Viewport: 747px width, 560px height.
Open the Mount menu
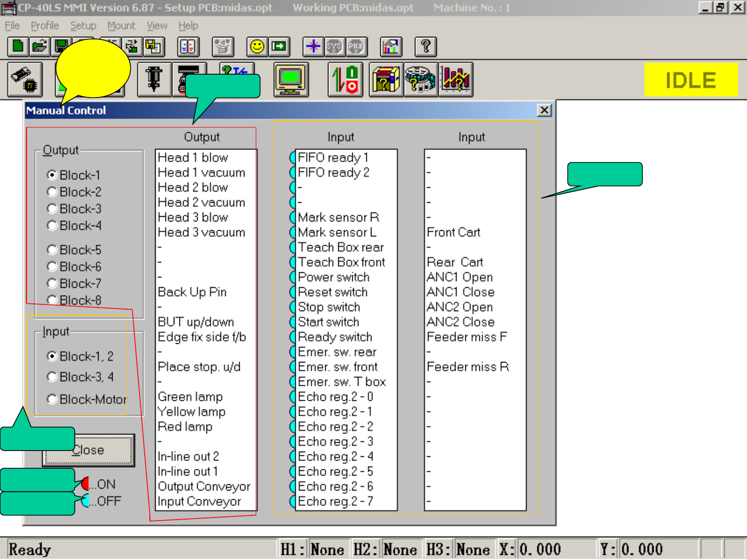pyautogui.click(x=121, y=25)
